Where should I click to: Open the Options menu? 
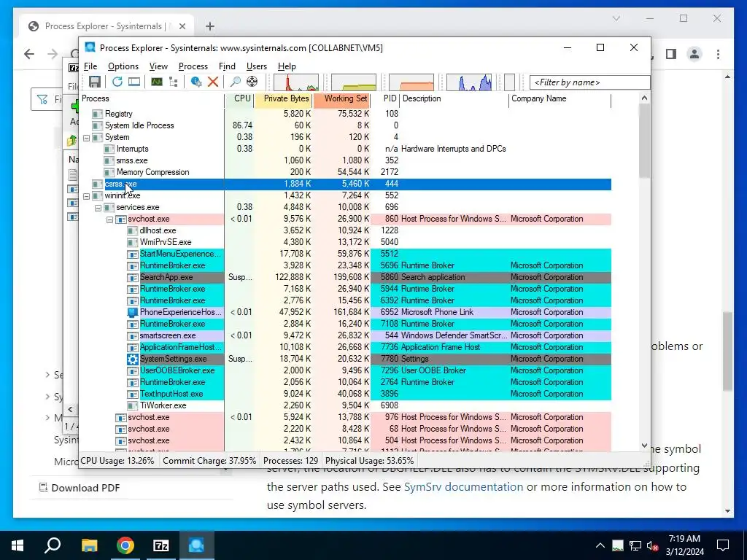pos(123,66)
